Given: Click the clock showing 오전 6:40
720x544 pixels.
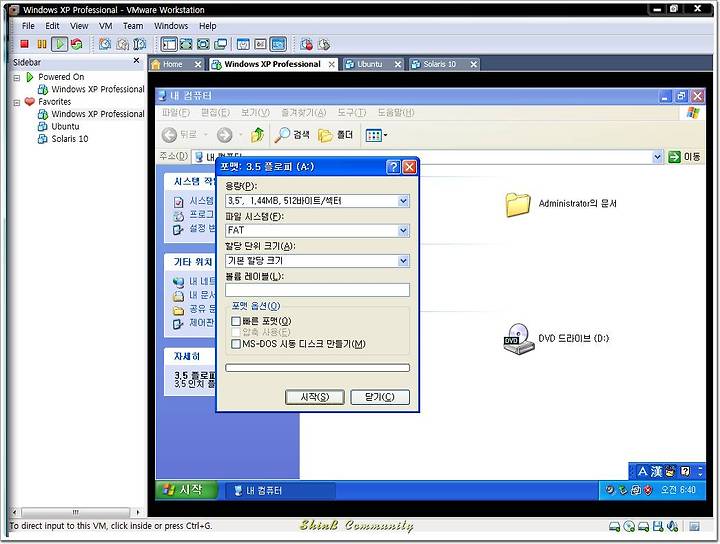Looking at the screenshot, I should click(x=678, y=490).
